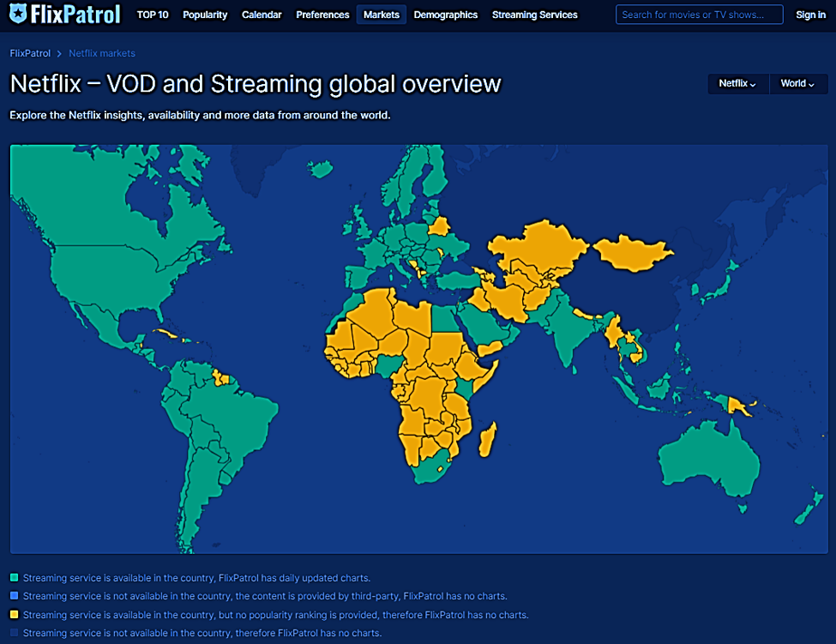836x644 pixels.
Task: Click the Netflix markets breadcrumb
Action: [x=102, y=53]
